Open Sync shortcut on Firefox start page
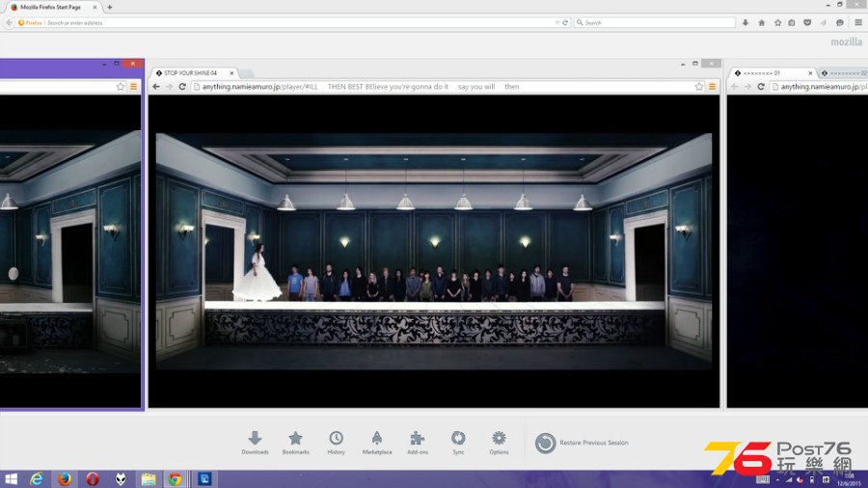The height and width of the screenshot is (488, 868). pos(458,443)
